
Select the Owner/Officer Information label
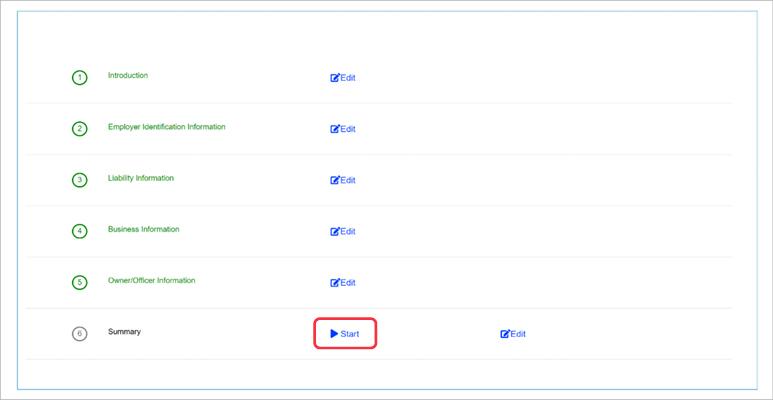[152, 280]
